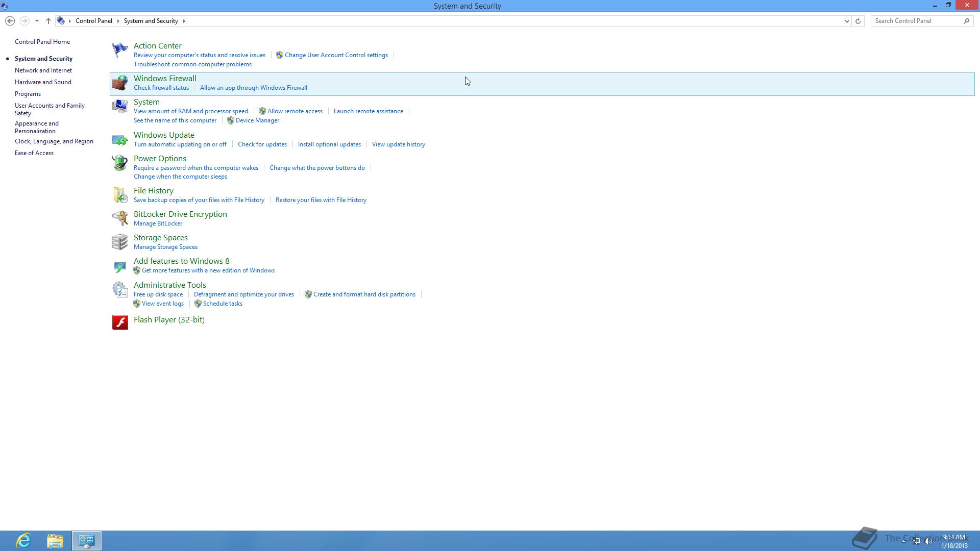Click the System computer icon
Viewport: 980px width, 551px height.
[119, 106]
